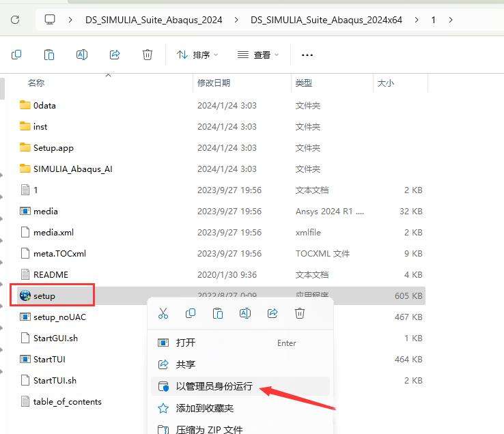Screen dimensions: 504x434
Task: Go to DS_SIMULIA_Suite_Abaqus_2024x64 breadcrumb folder
Action: [x=326, y=20]
